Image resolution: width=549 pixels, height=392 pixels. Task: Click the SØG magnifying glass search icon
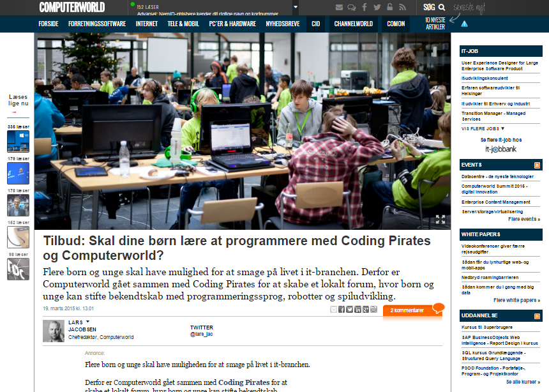pos(442,8)
